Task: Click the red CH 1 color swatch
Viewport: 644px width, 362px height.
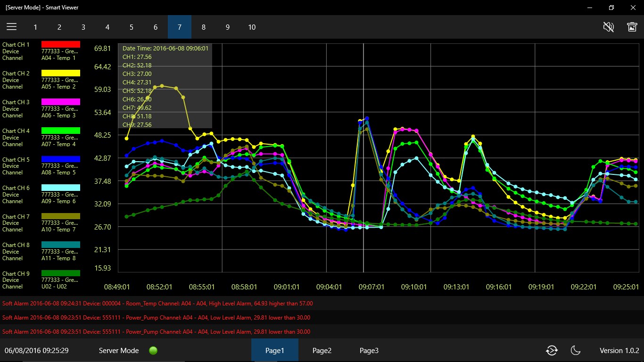Action: point(61,44)
